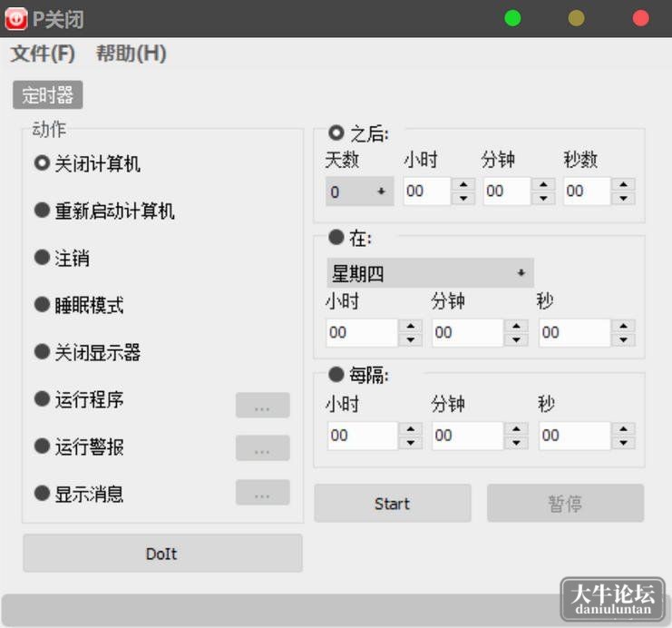Increase 小时 value in 每隔 section

(x=411, y=429)
